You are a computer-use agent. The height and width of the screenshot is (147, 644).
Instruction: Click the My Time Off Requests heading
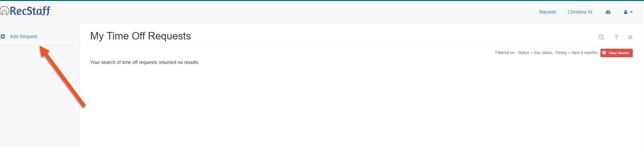pyautogui.click(x=141, y=36)
